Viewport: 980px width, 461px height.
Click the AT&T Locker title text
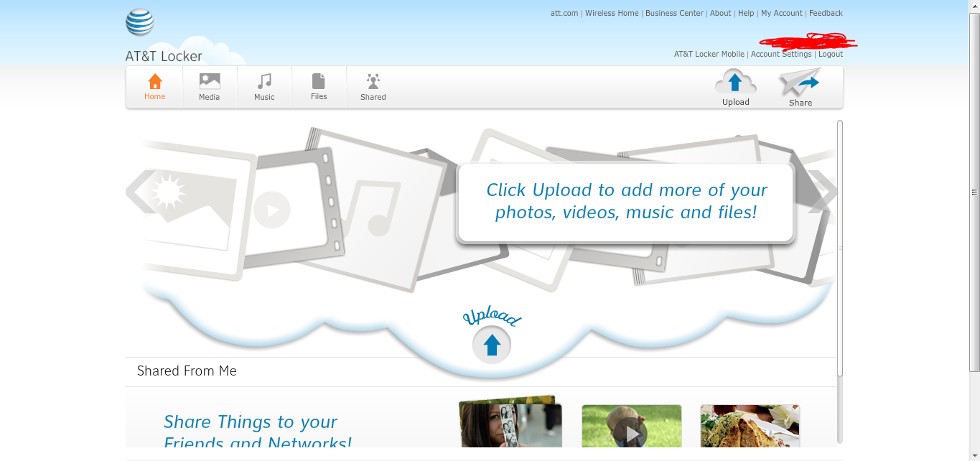coord(164,56)
